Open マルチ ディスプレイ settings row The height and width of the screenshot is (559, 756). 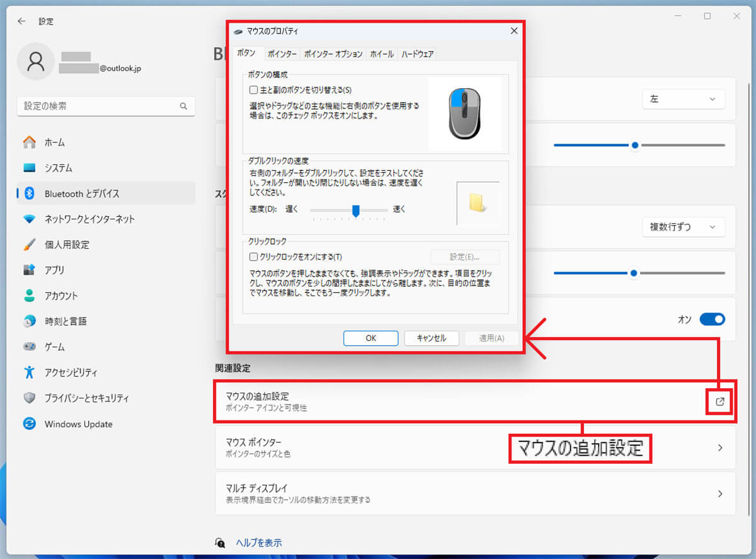475,493
